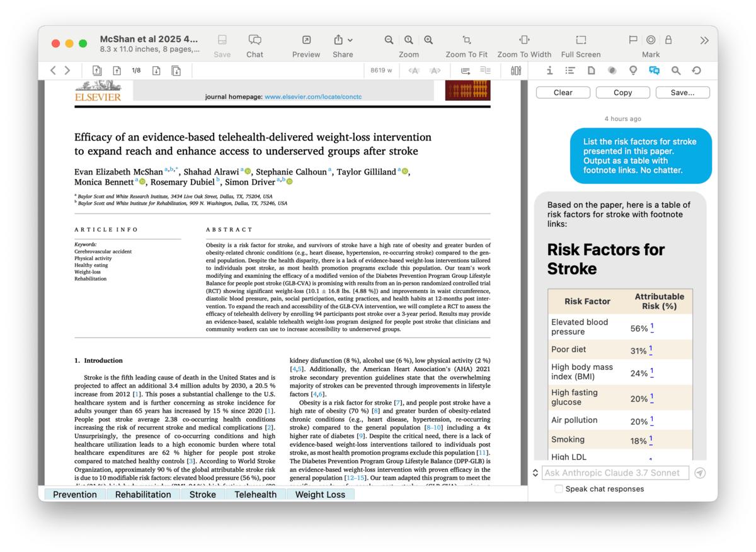Open the lightbulb inspector tab

[x=633, y=71]
